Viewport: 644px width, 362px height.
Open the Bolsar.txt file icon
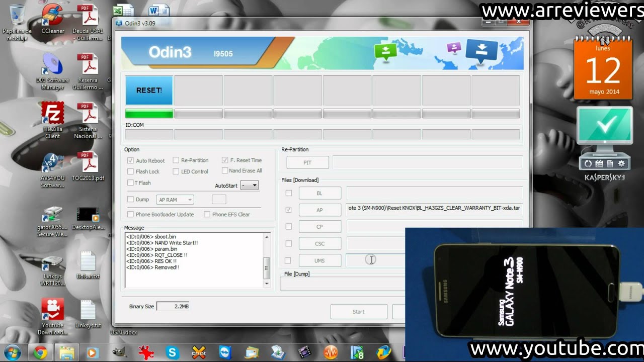click(88, 265)
